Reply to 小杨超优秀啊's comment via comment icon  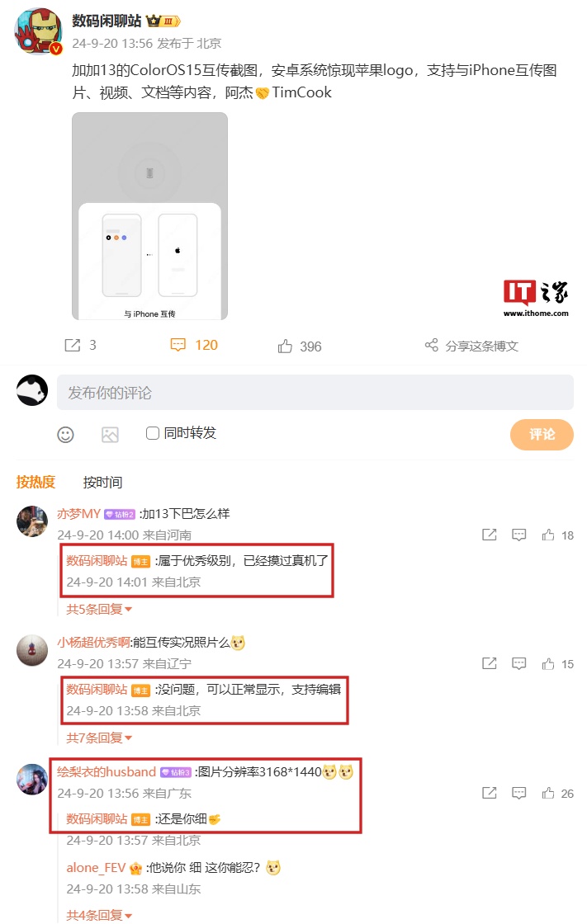[x=518, y=663]
